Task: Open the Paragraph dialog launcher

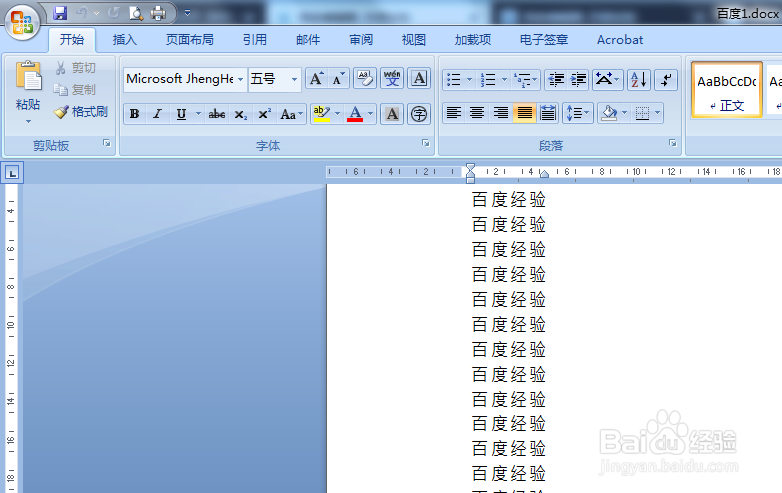Action: 673,143
